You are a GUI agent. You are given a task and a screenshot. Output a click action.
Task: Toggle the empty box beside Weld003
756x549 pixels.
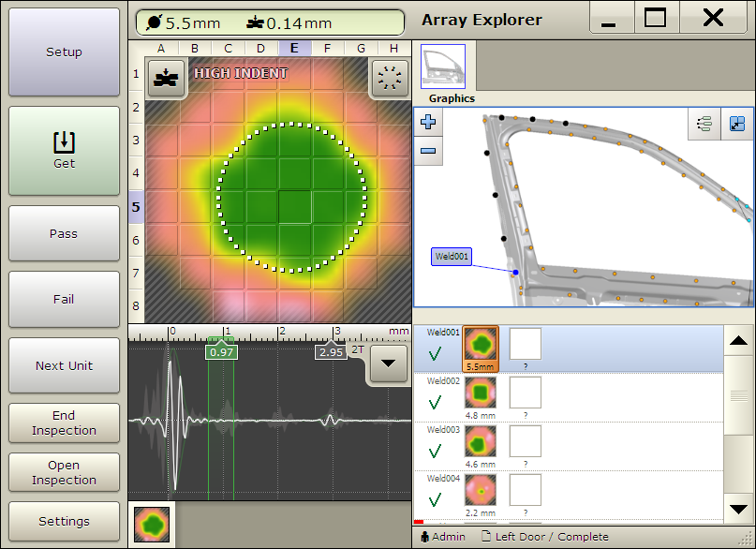[x=525, y=440]
